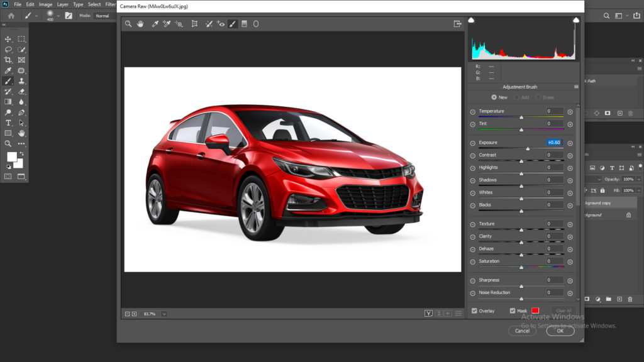Choose the Rectangle shape tool
This screenshot has height=362, width=644.
pos(8,133)
